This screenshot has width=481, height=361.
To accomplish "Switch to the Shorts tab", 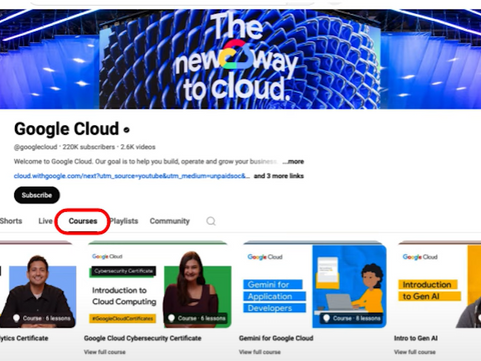I will [11, 221].
